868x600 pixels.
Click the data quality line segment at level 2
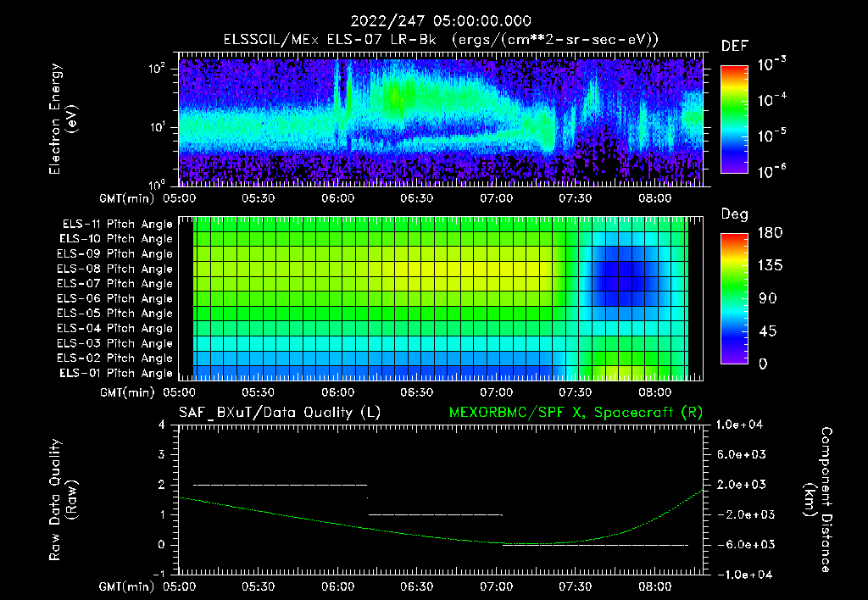point(280,485)
